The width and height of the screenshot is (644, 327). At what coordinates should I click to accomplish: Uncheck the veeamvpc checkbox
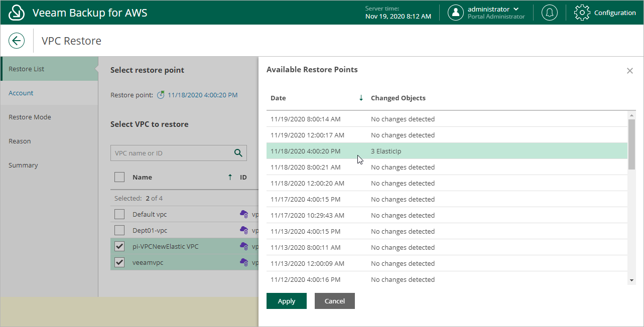[119, 262]
